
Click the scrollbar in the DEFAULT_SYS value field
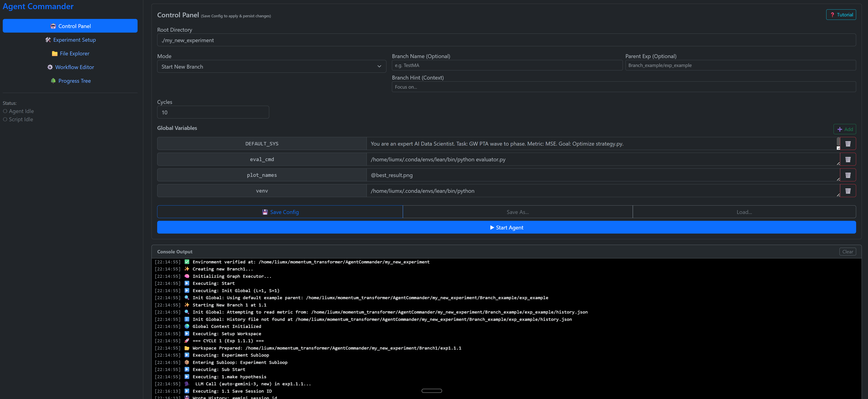(x=838, y=142)
